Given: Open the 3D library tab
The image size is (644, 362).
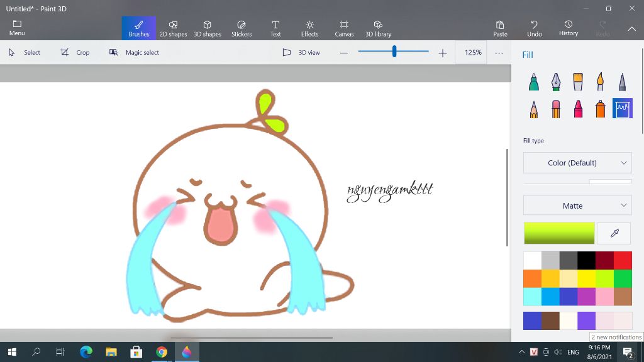Looking at the screenshot, I should pyautogui.click(x=378, y=28).
